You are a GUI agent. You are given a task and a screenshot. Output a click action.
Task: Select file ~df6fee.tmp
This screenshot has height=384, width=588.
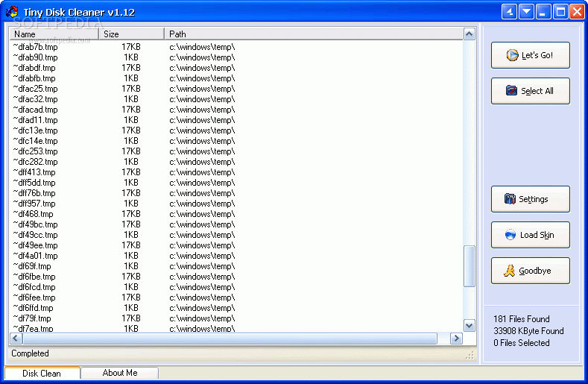[34, 298]
